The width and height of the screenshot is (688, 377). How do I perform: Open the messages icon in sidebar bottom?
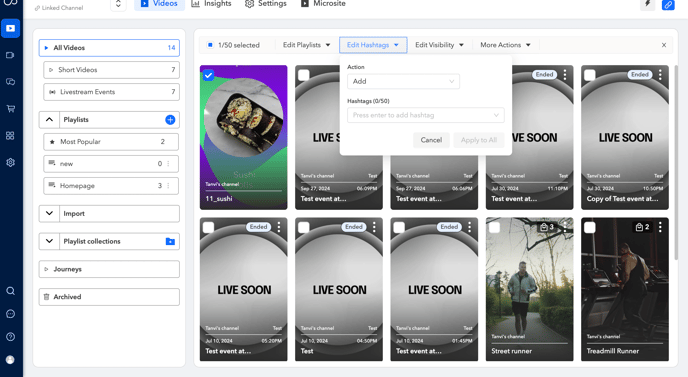11,314
